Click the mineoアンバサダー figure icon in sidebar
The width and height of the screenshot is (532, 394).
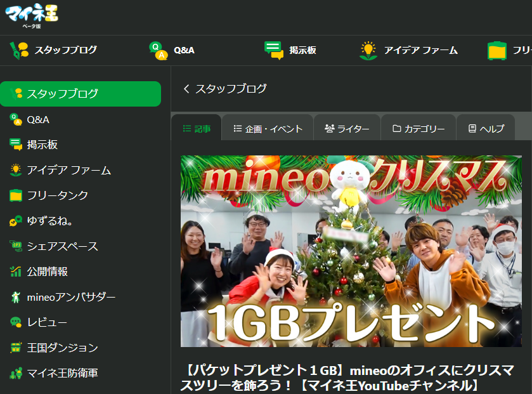16,297
